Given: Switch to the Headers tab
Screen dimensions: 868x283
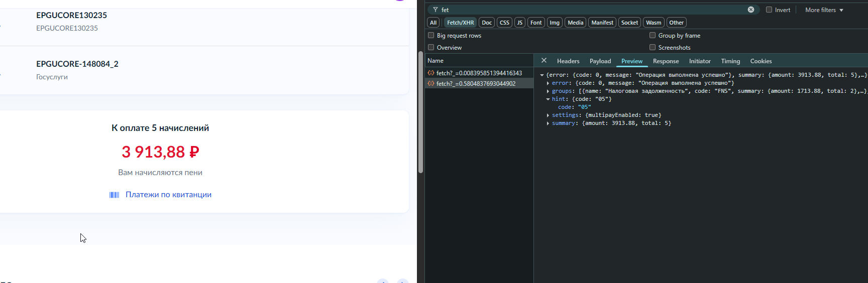Looking at the screenshot, I should click(x=568, y=61).
